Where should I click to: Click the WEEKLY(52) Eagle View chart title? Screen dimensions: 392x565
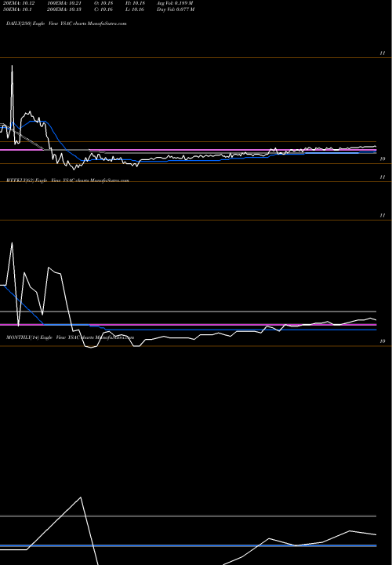(x=67, y=180)
